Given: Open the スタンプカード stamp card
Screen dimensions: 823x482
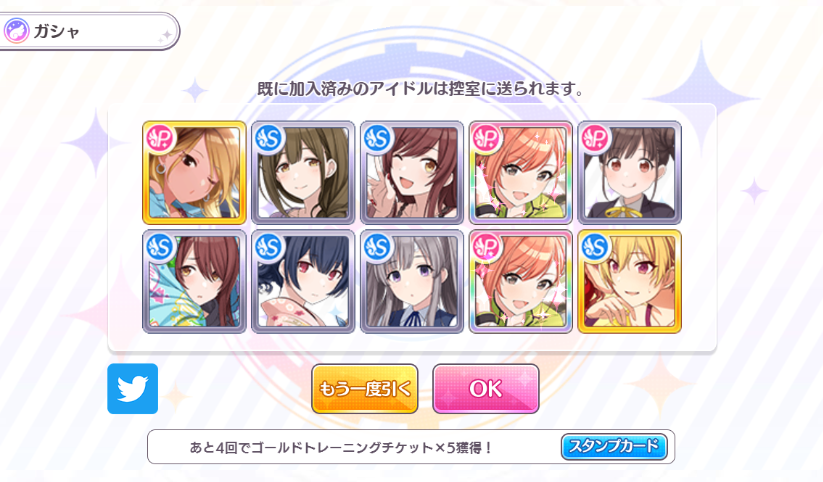Looking at the screenshot, I should (614, 447).
